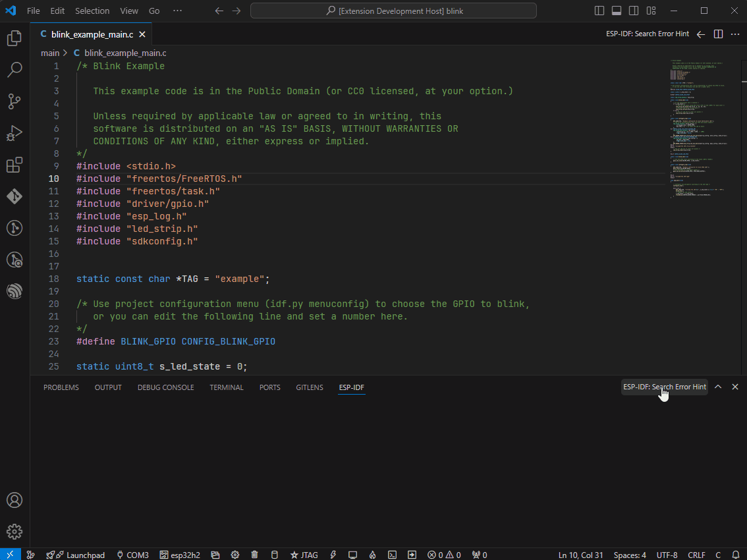Expand the main breadcrumb item
The width and height of the screenshot is (747, 560).
click(50, 53)
